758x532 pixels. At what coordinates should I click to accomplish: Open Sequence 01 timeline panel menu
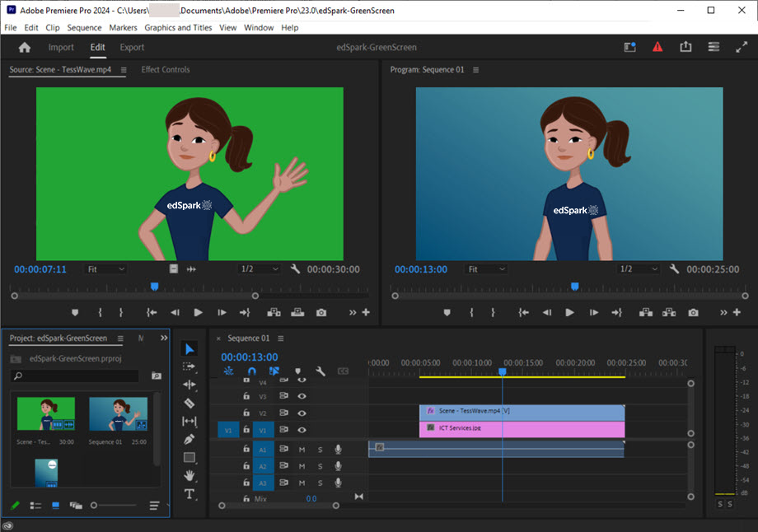pos(281,338)
